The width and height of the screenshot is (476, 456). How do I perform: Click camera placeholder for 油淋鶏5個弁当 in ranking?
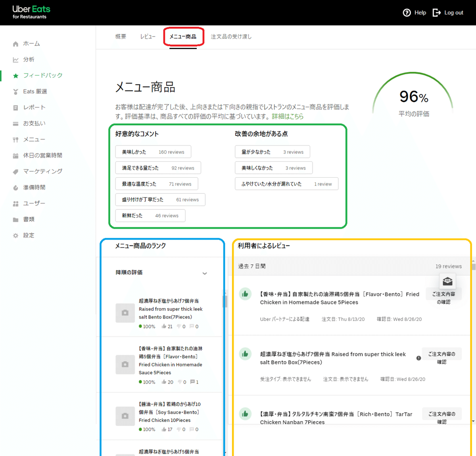(125, 364)
